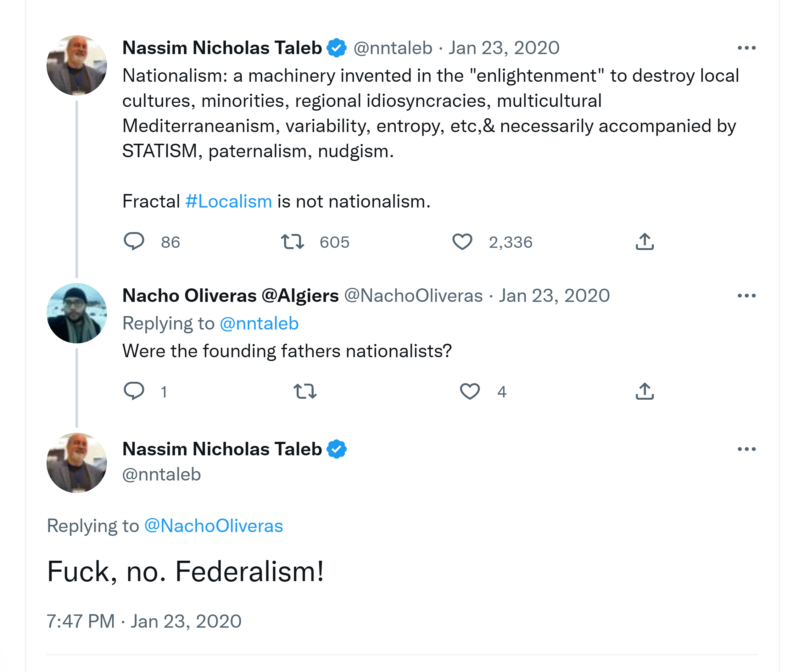Retweet the founding fathers question tweet

(305, 391)
